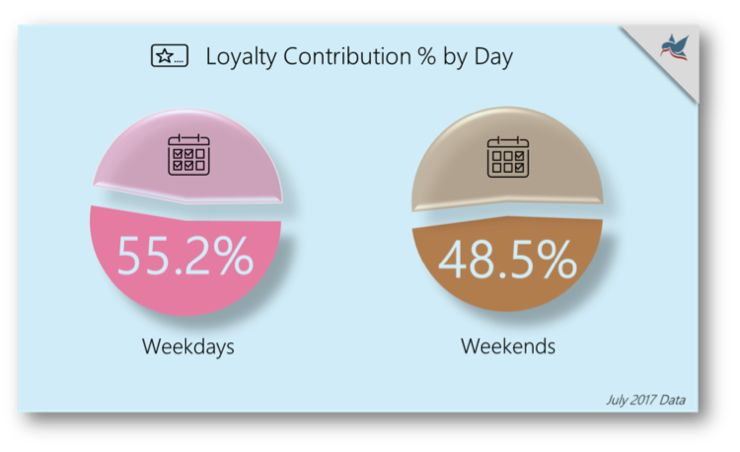Click the title "Loyalty Contribution % by Day"
This screenshot has height=452, width=740.
[x=359, y=57]
